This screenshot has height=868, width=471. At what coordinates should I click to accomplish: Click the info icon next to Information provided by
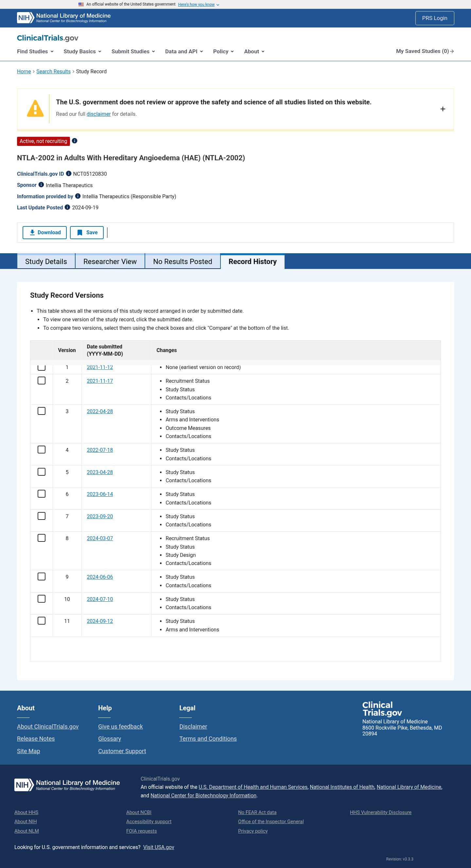tap(78, 196)
